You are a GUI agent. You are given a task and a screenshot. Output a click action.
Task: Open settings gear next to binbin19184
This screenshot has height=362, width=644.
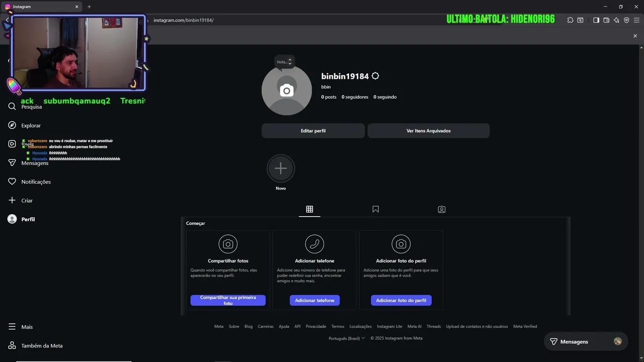click(375, 76)
